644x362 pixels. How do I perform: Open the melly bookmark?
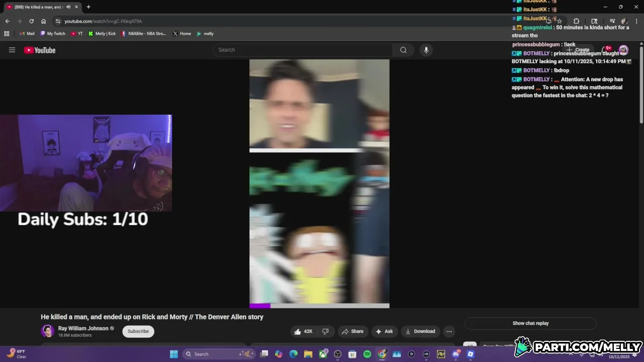[x=205, y=34]
